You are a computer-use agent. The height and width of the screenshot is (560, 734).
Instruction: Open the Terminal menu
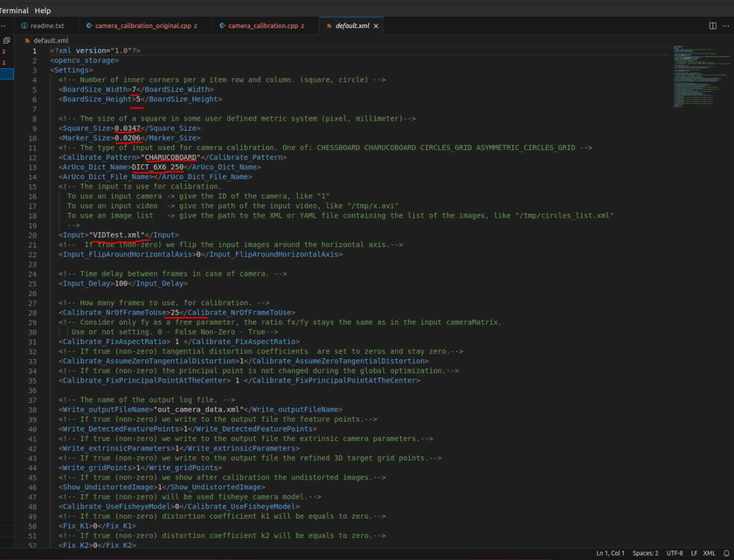point(14,10)
